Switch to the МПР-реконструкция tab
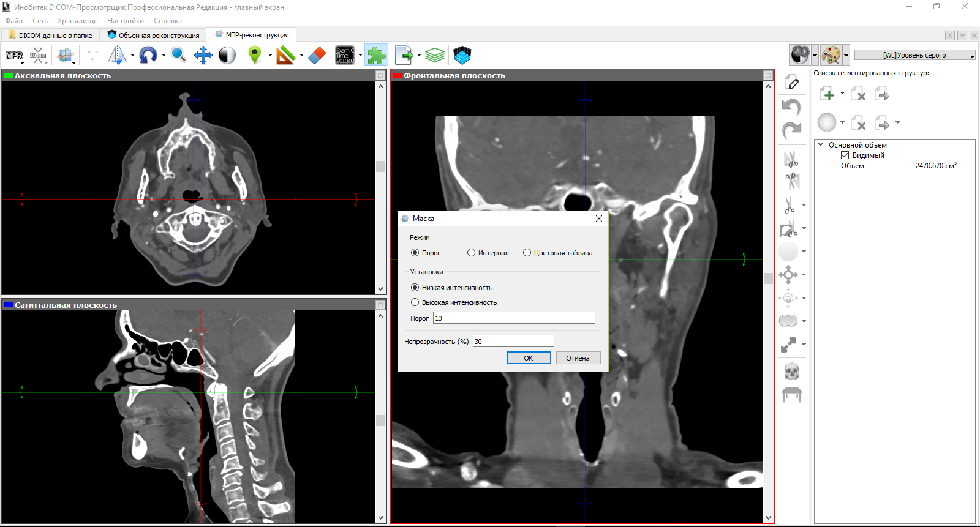This screenshot has height=527, width=980. (x=252, y=35)
